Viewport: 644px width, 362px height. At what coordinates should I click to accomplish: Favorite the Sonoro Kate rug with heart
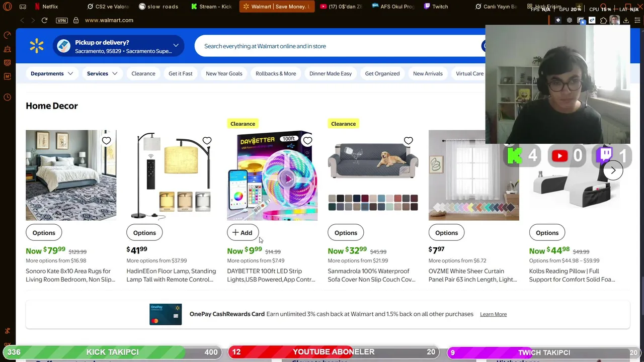pyautogui.click(x=106, y=141)
